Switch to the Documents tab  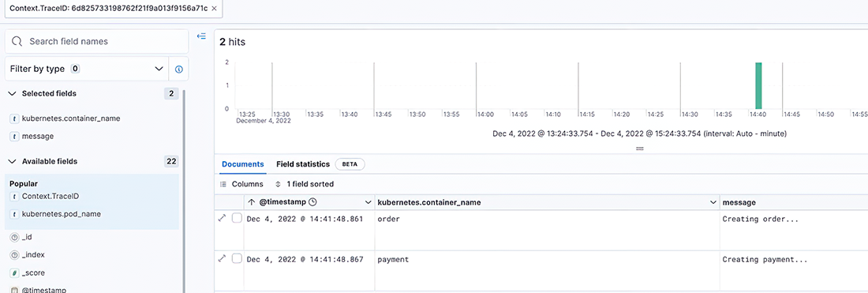(242, 164)
